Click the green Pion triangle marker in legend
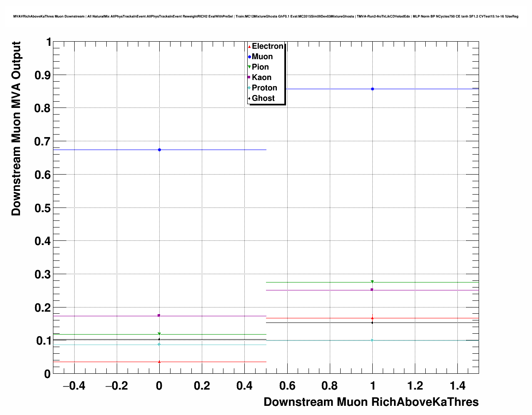Viewport: 532px width, 415px height. point(249,67)
